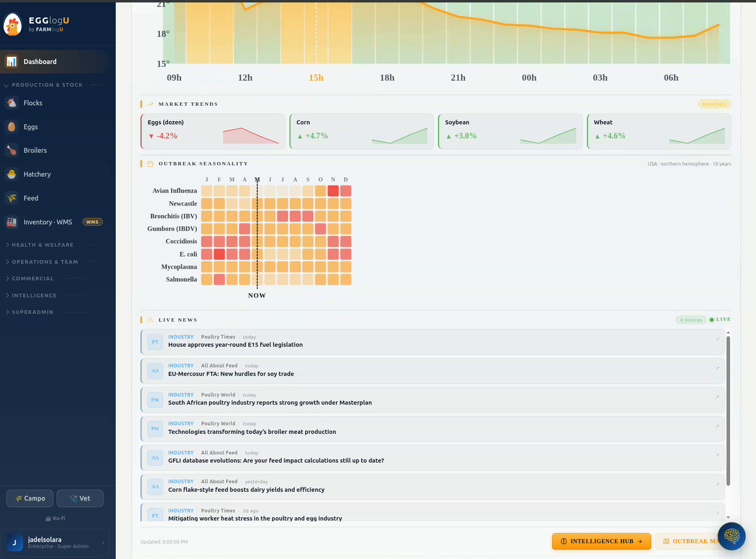Open external link for South African poultry article
The width and height of the screenshot is (756, 559).
(718, 397)
